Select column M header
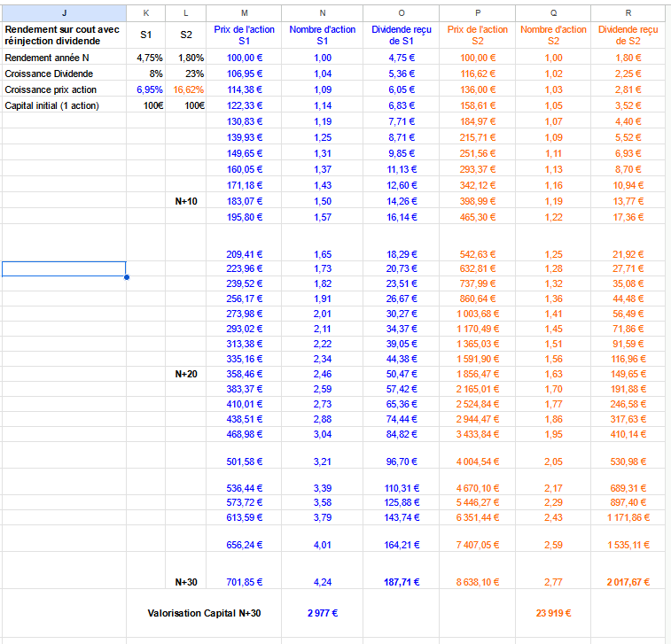671x644 pixels. tap(244, 13)
